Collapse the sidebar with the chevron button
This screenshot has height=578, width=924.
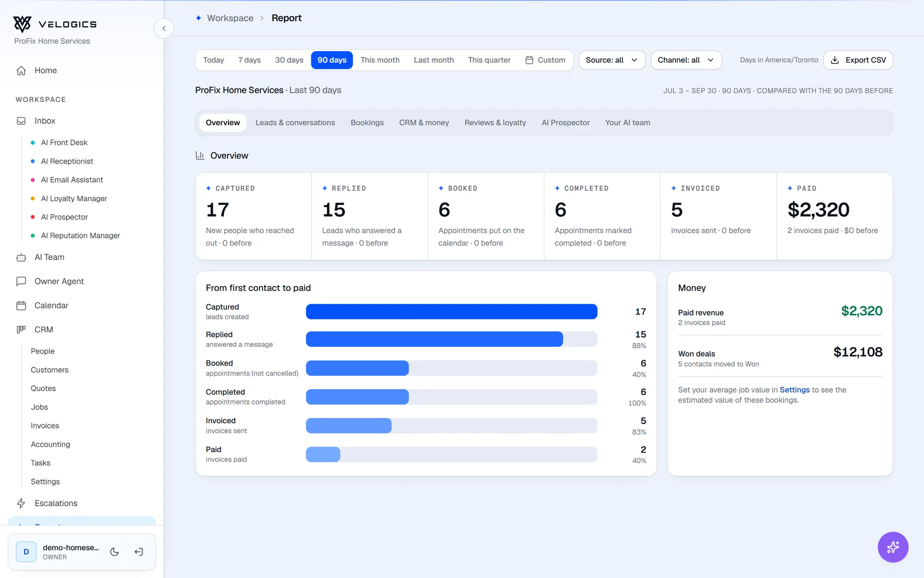pos(164,28)
